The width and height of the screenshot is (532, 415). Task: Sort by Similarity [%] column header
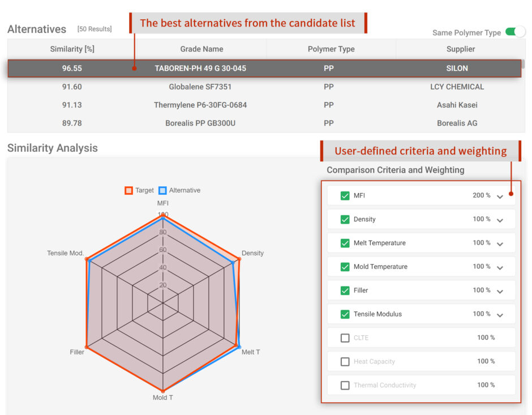pyautogui.click(x=72, y=49)
